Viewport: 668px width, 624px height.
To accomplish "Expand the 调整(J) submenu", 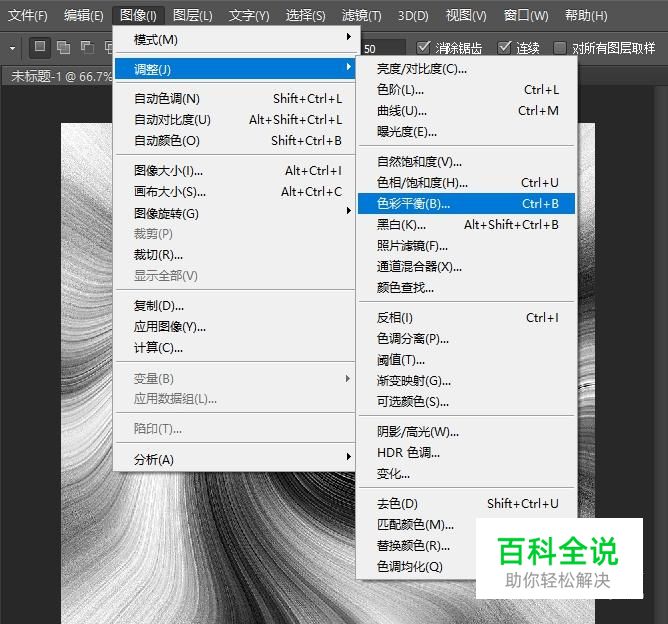I will pos(235,69).
